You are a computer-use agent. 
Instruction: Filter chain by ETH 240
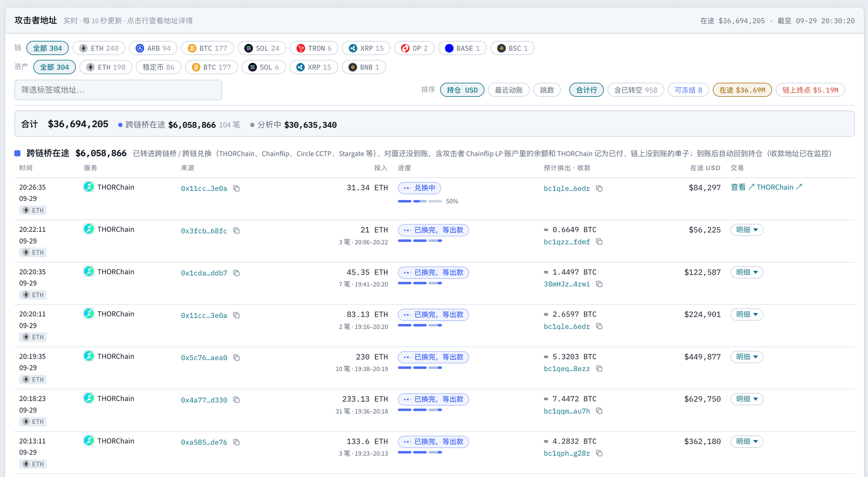[99, 48]
